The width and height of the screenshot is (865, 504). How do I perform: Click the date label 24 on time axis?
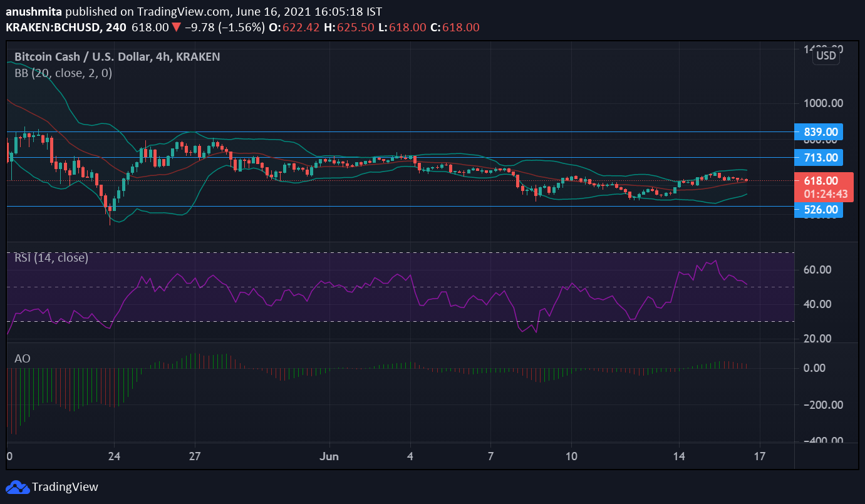pyautogui.click(x=114, y=456)
